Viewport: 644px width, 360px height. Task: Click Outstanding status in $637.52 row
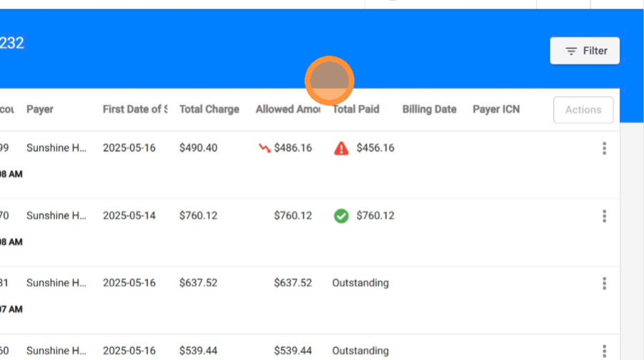tap(360, 283)
